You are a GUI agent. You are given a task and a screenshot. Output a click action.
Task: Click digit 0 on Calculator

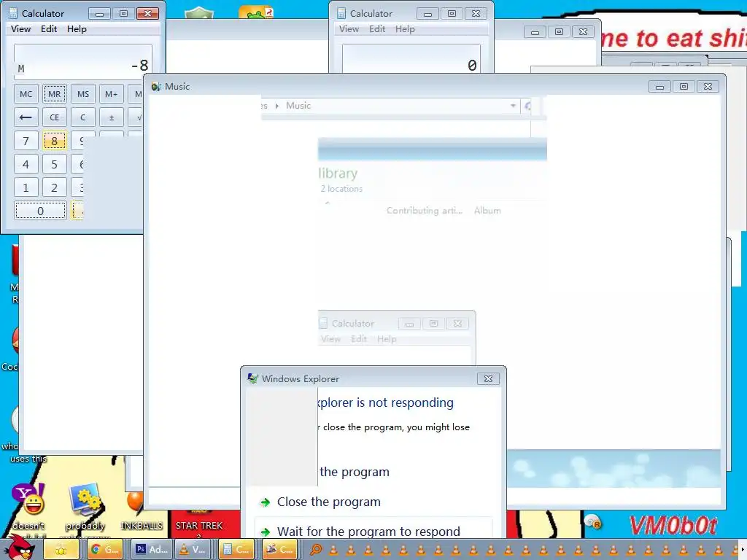coord(41,211)
